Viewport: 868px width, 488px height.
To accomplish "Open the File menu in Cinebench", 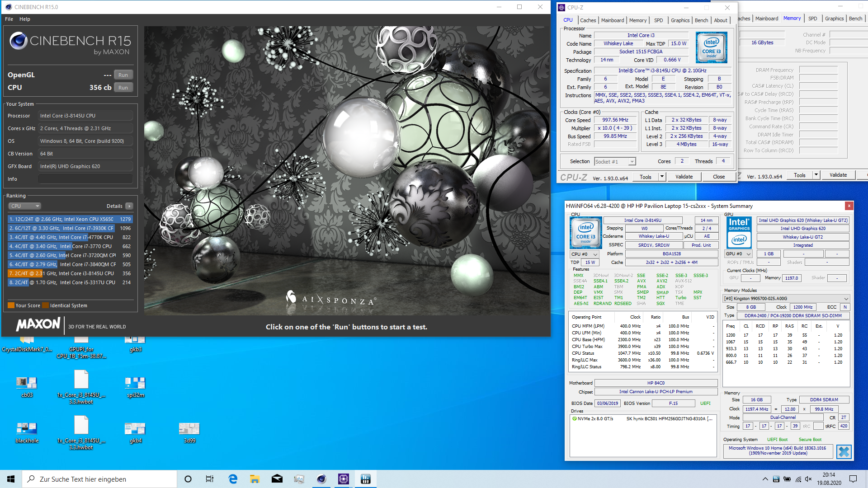I will (x=9, y=19).
